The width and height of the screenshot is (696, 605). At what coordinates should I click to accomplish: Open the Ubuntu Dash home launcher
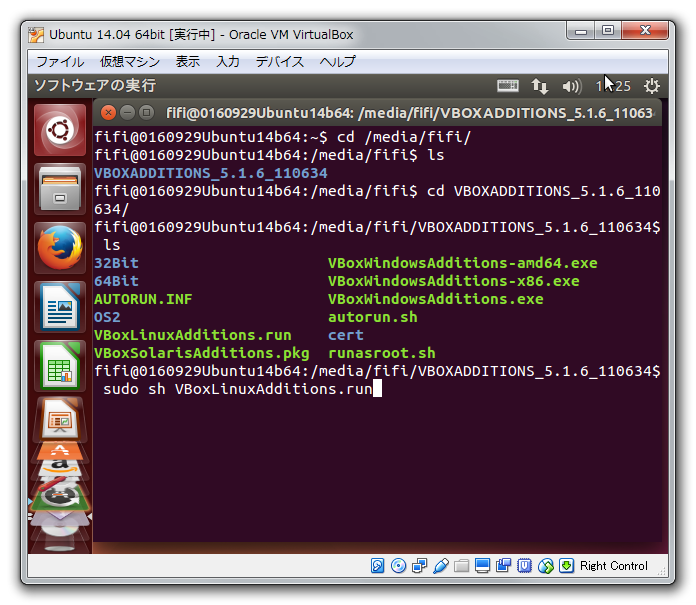60,130
